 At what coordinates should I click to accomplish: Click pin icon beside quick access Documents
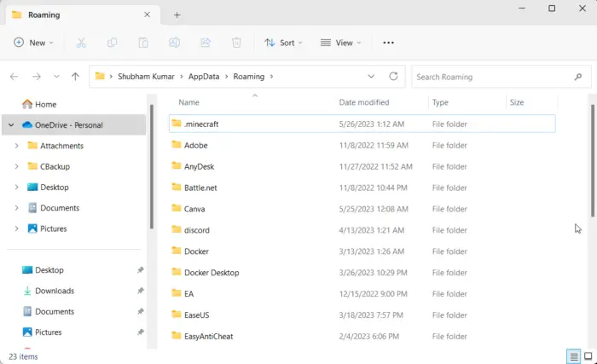tap(141, 311)
